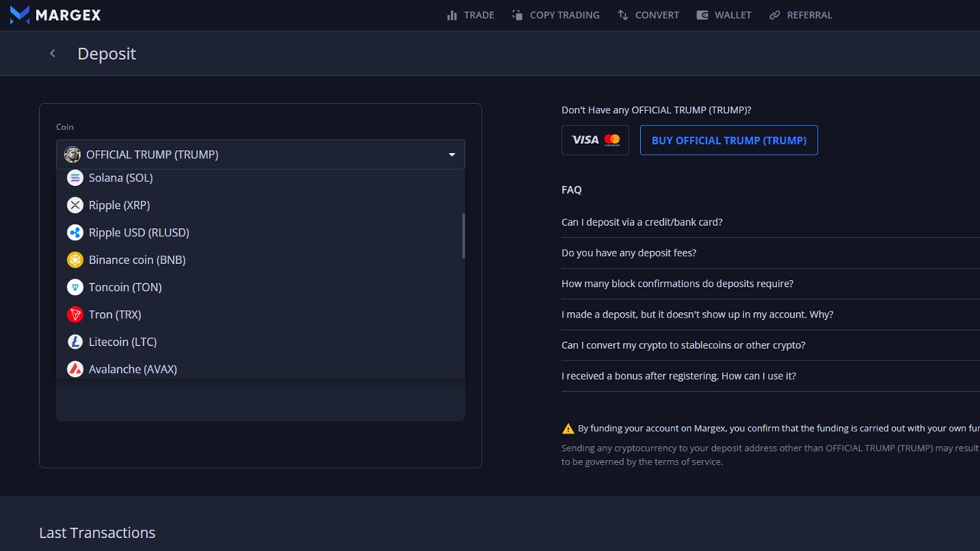Click the Litecoin icon in list

75,342
